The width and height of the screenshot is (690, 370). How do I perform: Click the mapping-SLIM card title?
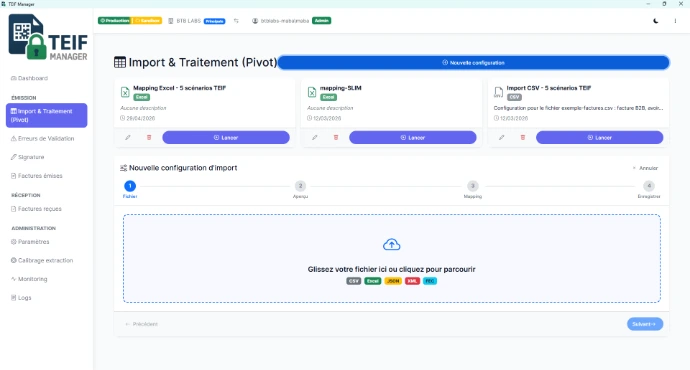coord(341,88)
